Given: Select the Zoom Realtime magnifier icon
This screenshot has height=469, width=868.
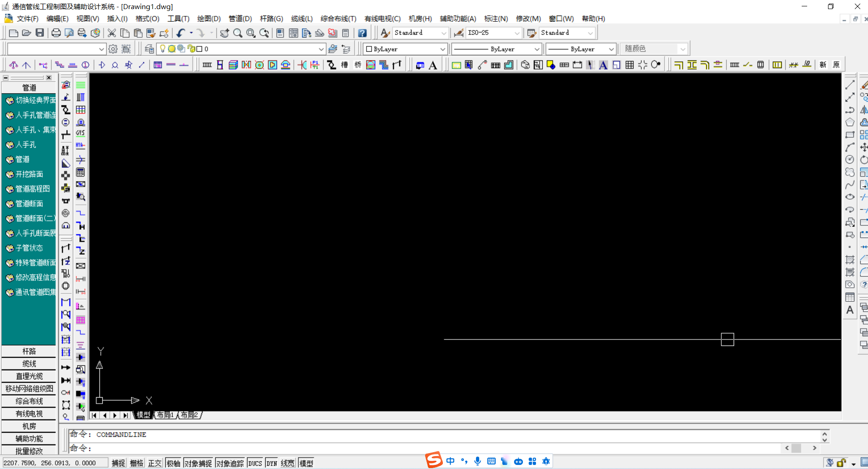Looking at the screenshot, I should click(x=238, y=33).
